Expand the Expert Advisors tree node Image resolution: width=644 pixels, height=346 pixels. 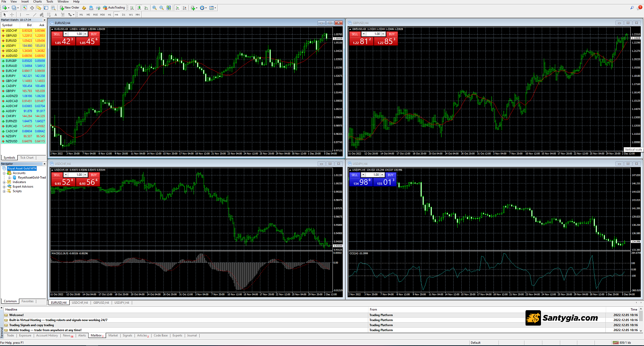4,187
